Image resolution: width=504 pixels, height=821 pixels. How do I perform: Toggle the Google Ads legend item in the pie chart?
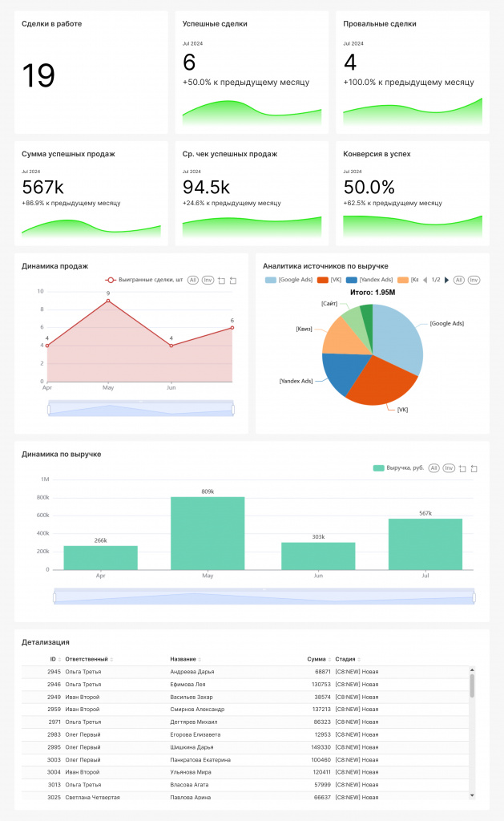(292, 280)
